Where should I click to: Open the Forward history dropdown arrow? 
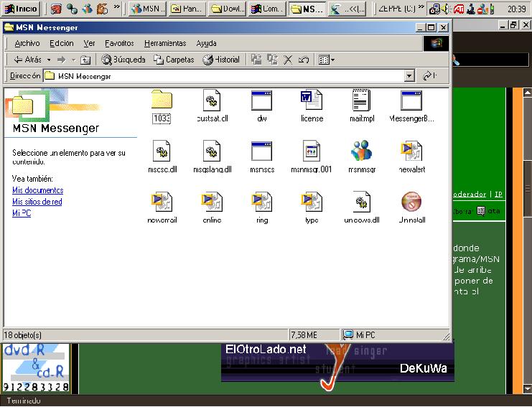point(73,60)
